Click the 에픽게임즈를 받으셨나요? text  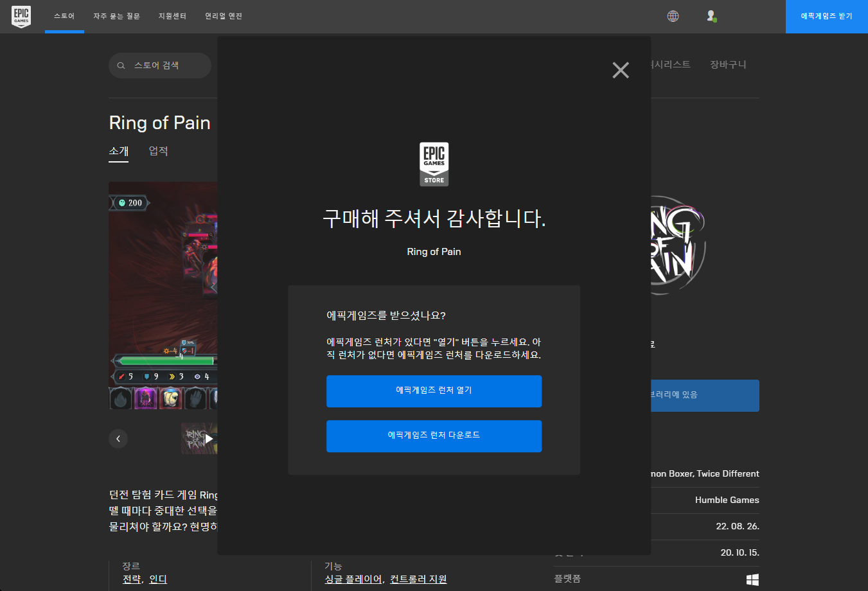click(x=386, y=315)
